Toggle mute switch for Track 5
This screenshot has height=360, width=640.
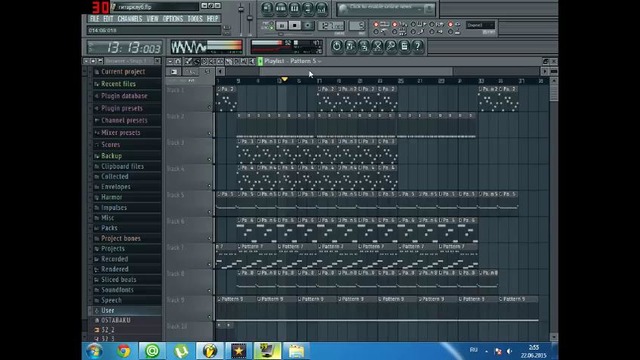(x=209, y=212)
